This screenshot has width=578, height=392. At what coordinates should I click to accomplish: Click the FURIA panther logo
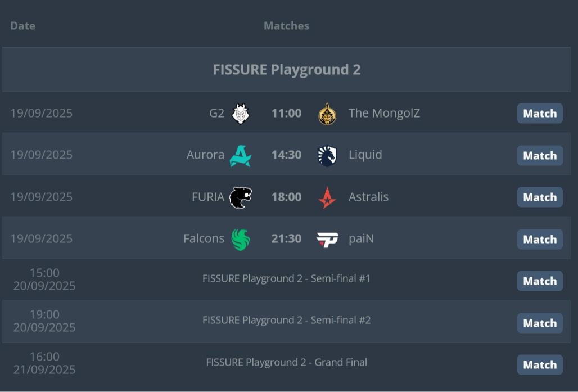tap(240, 197)
